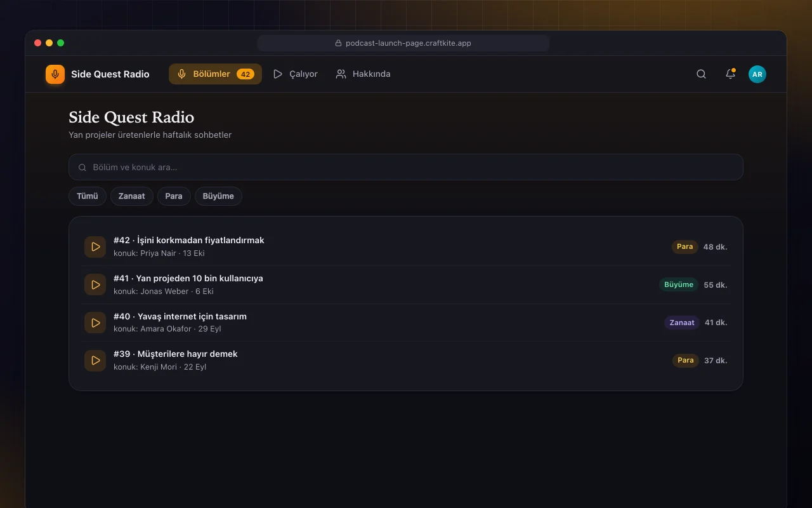
Task: Switch to the Çalıyor tab
Action: pos(295,74)
